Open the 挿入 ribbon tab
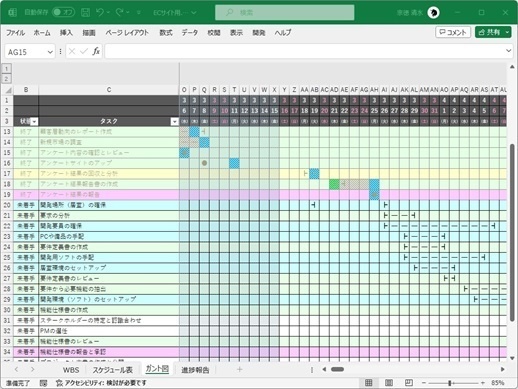The height and width of the screenshot is (389, 518). click(66, 33)
